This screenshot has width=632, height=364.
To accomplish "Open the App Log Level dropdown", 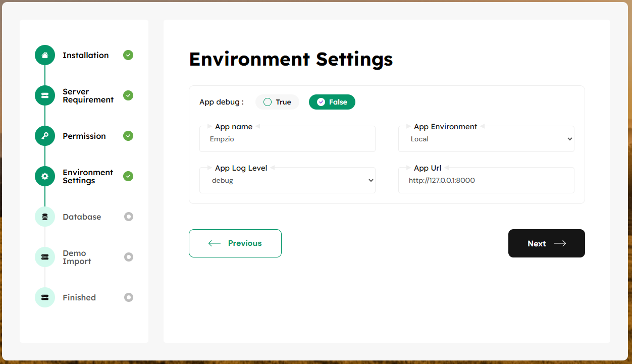I will point(287,181).
